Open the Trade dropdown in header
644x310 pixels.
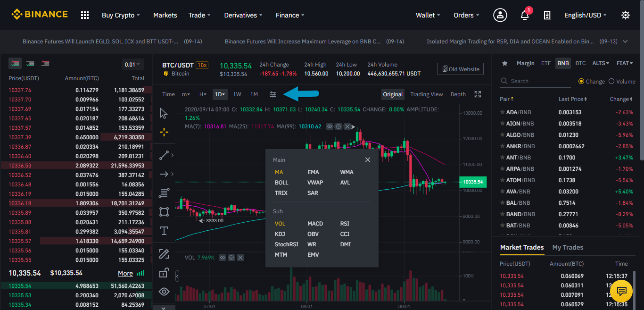[199, 15]
